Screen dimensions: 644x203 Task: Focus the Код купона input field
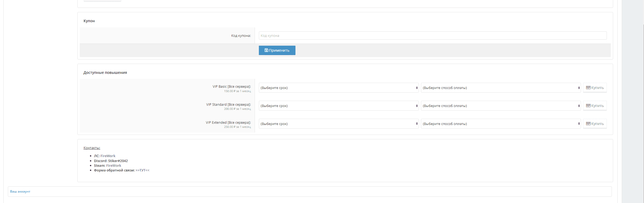432,36
